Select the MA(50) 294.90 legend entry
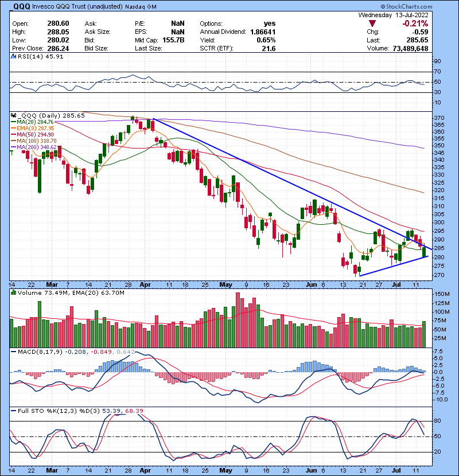Screen dimensions: 459x476 point(32,134)
